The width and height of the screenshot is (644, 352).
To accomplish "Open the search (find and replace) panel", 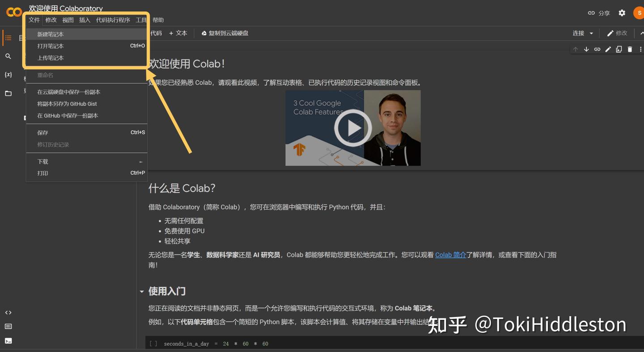I will (8, 56).
